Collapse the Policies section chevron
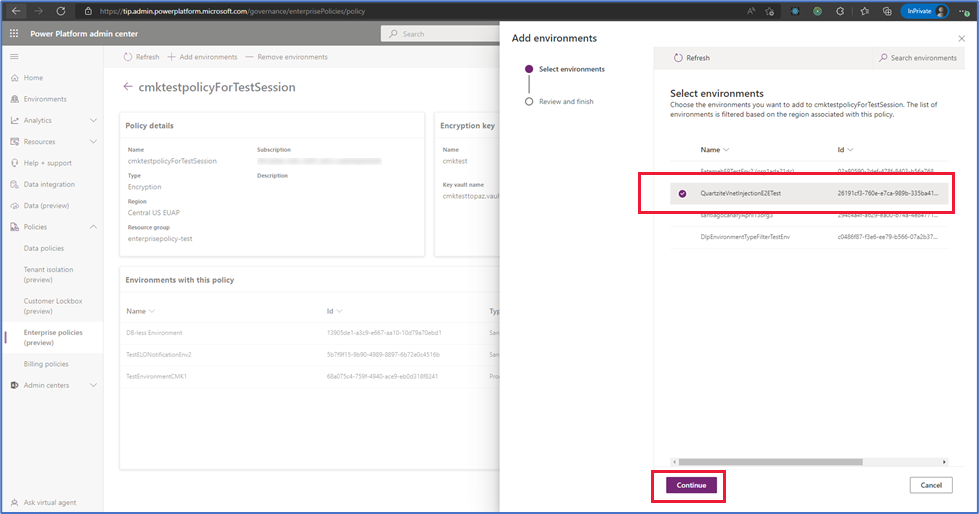 (94, 227)
